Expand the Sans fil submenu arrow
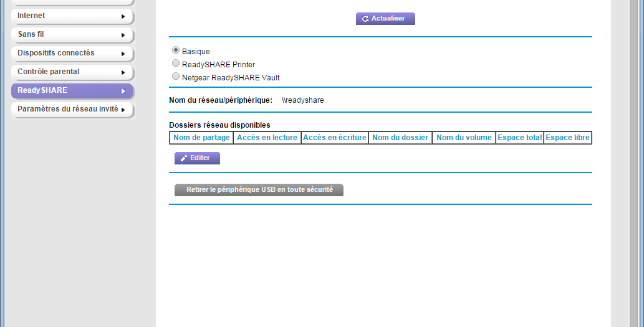644x327 pixels. pos(123,35)
